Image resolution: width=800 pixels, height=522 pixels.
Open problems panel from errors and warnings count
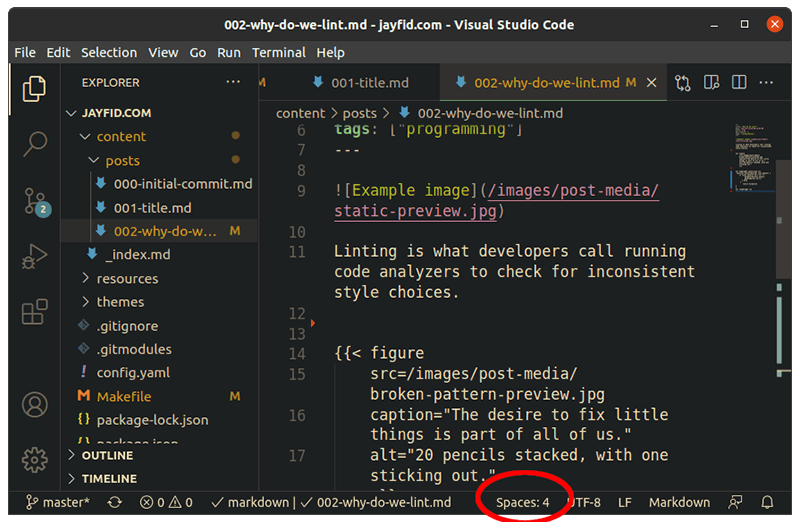click(166, 503)
